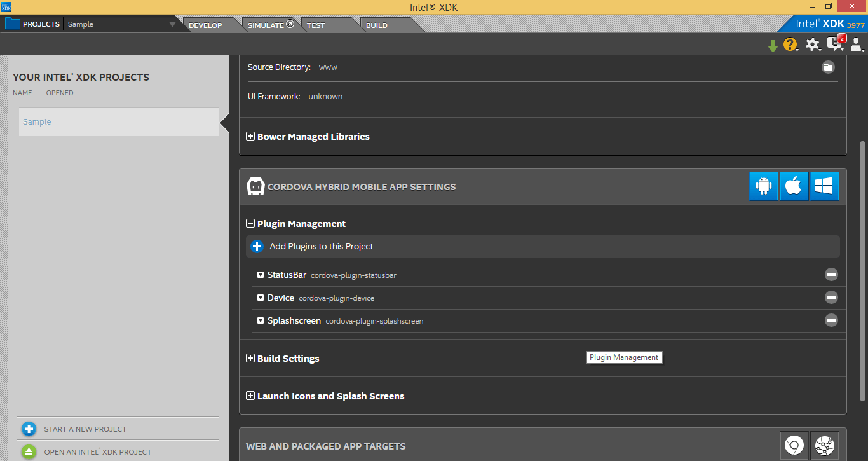
Task: Switch to the DEVELOP tab
Action: (206, 25)
